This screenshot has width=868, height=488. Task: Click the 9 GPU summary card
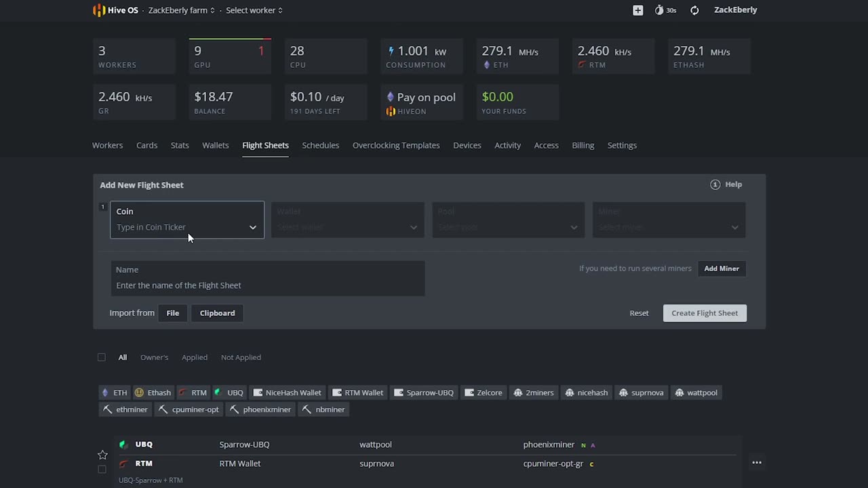click(230, 56)
